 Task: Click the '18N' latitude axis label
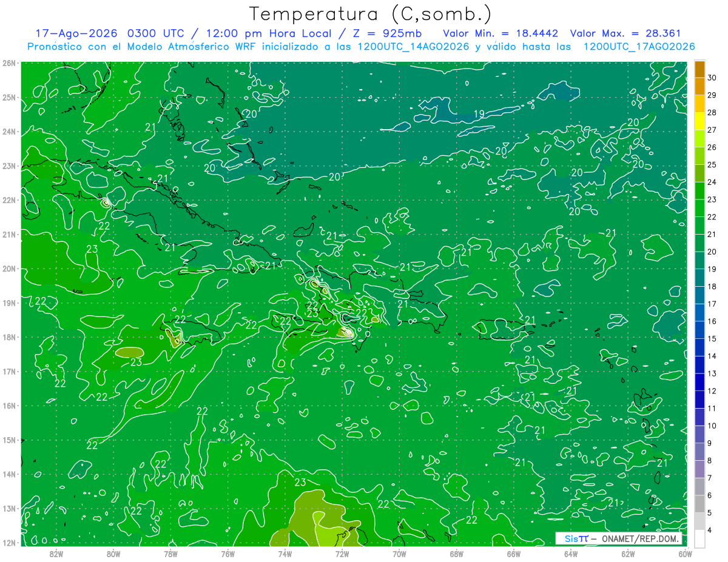click(x=9, y=336)
